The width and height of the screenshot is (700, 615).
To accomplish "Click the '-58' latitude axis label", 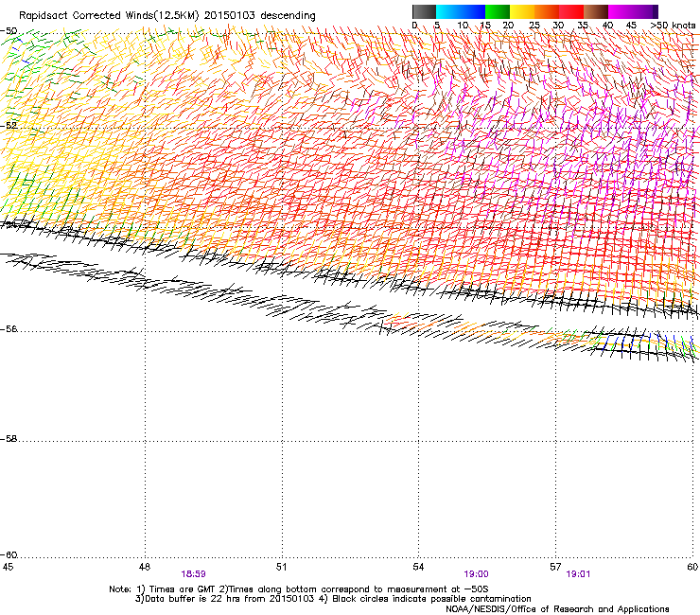I will [9, 439].
